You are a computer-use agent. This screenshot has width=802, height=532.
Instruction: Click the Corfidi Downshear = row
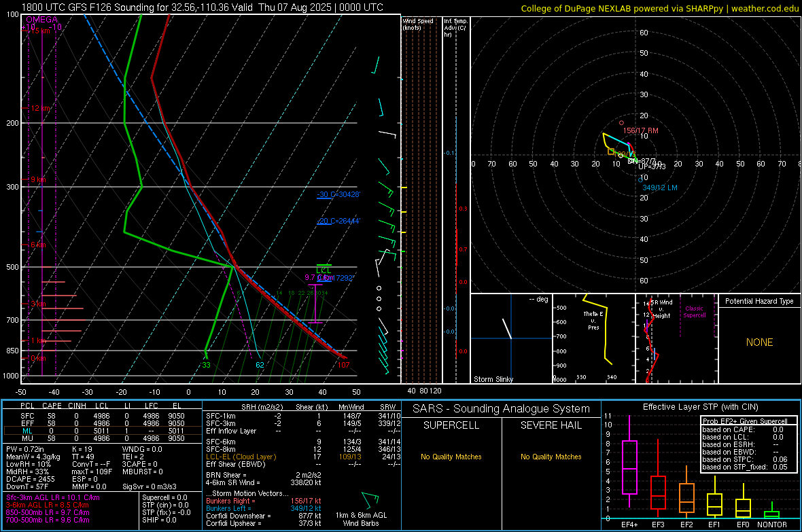coord(264,516)
